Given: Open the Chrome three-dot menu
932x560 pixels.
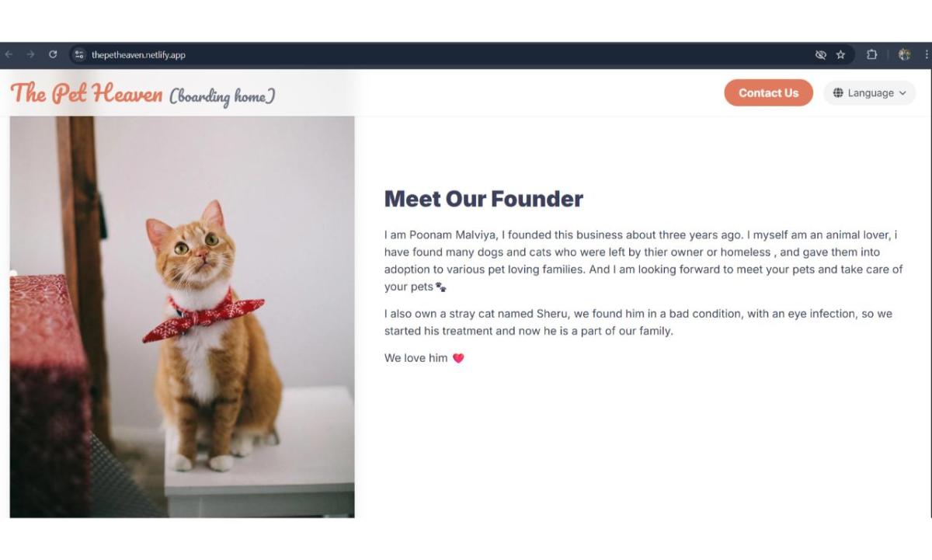Looking at the screenshot, I should 927,54.
